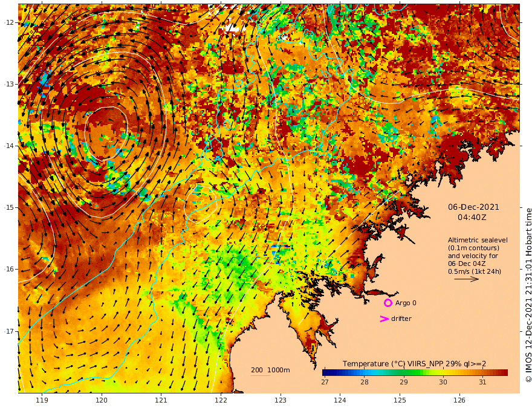Click the longitude axis label 120
Screen dimensions: 532x411
pyautogui.click(x=102, y=401)
